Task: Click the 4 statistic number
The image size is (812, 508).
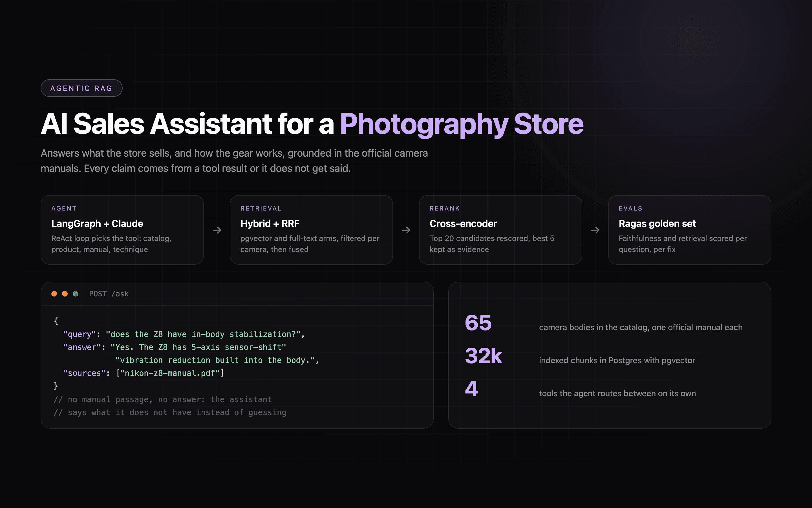Action: (471, 388)
